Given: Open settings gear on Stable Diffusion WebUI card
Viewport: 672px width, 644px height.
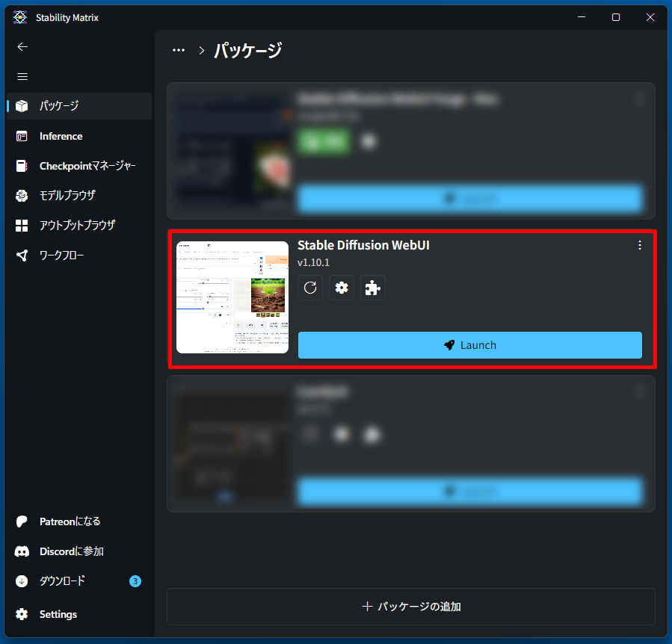Looking at the screenshot, I should [x=341, y=288].
